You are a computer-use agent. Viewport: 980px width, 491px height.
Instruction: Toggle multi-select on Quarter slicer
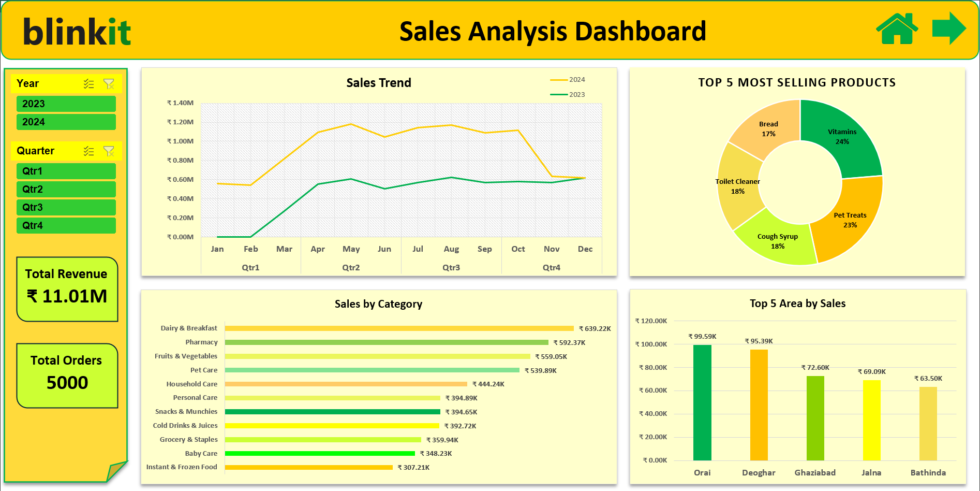(89, 151)
